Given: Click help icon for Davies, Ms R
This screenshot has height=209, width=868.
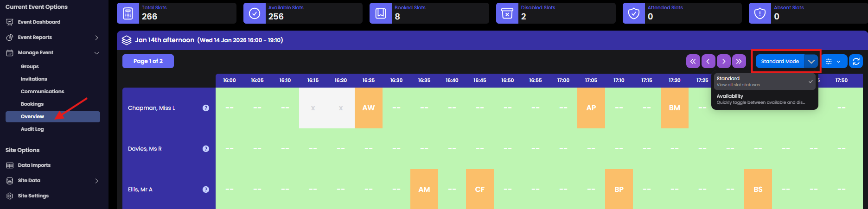Looking at the screenshot, I should [206, 149].
